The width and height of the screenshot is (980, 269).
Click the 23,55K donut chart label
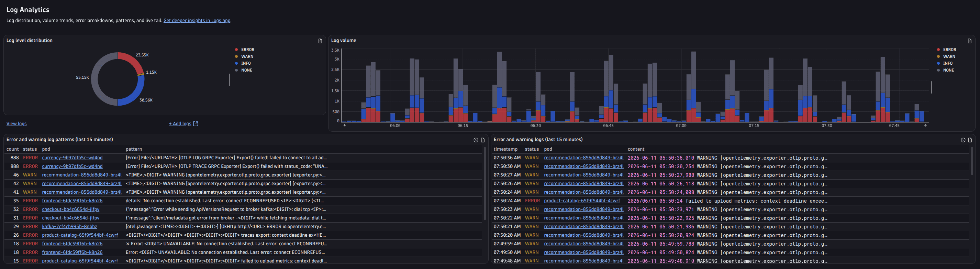point(142,55)
